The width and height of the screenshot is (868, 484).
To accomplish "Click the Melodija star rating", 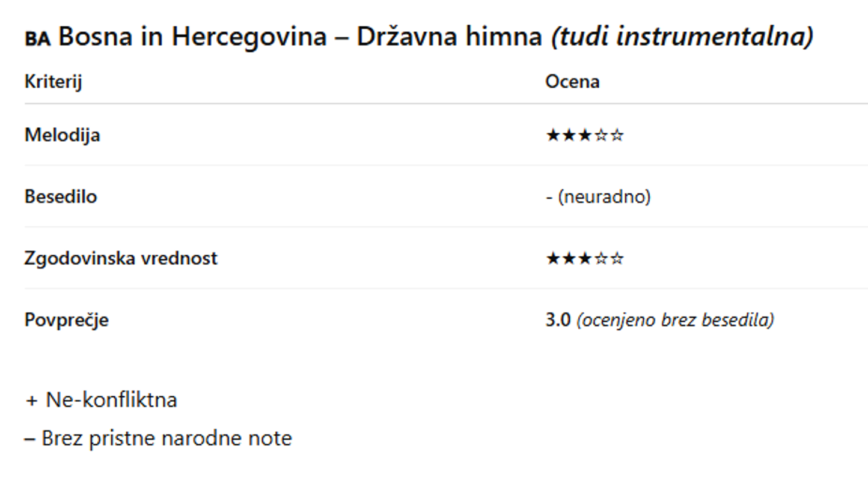I will point(584,136).
